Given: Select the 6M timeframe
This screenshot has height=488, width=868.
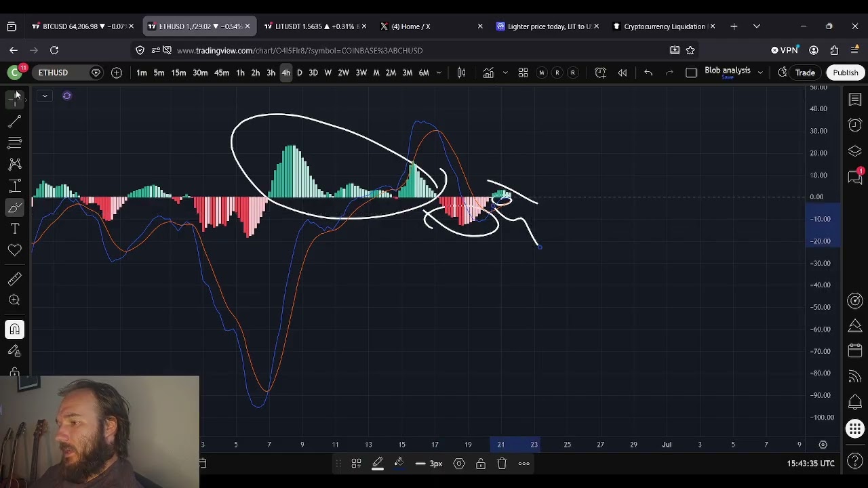Looking at the screenshot, I should click(x=424, y=73).
